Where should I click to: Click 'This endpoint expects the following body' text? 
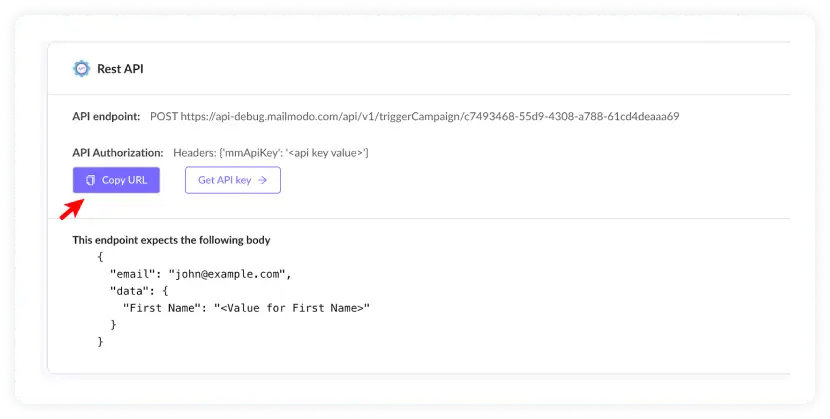(x=172, y=240)
